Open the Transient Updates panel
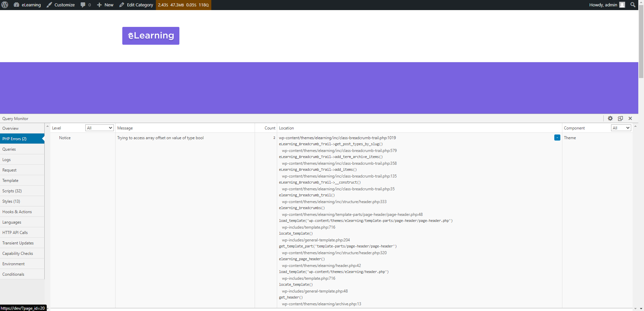This screenshot has height=311, width=644. point(22,243)
